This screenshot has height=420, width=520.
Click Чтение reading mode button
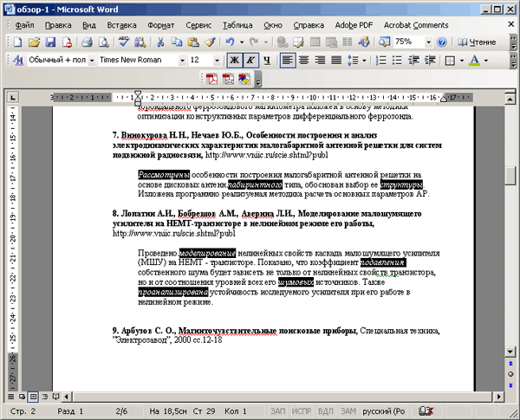477,42
